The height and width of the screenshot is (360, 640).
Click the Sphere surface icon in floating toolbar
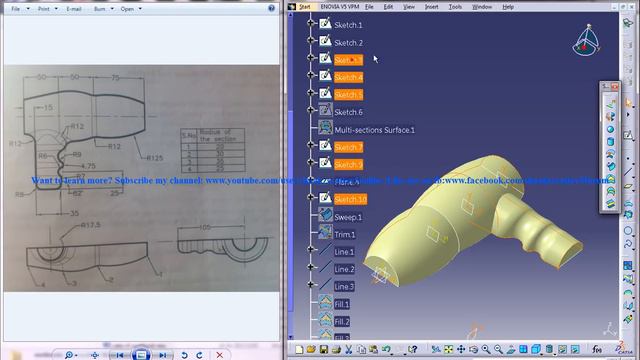click(x=610, y=129)
